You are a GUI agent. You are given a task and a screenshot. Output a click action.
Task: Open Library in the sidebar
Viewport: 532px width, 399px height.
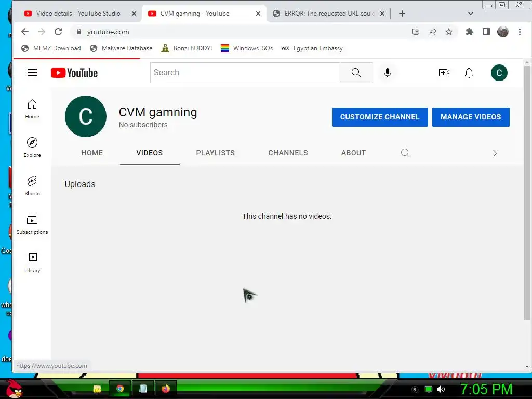32,263
